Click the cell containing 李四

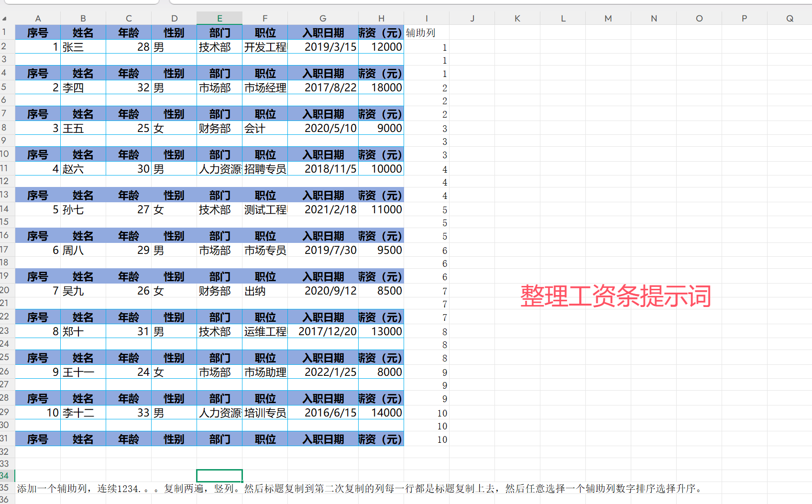tap(83, 88)
